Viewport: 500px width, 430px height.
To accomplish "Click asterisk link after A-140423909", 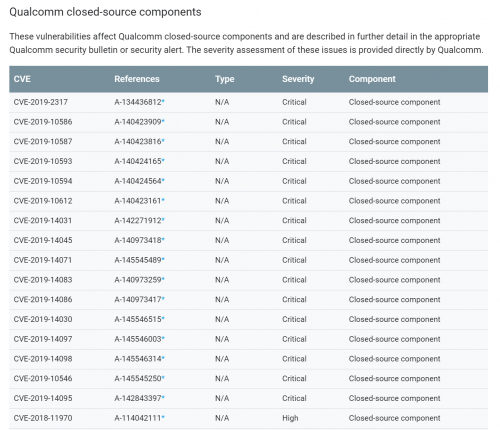I will coord(163,120).
